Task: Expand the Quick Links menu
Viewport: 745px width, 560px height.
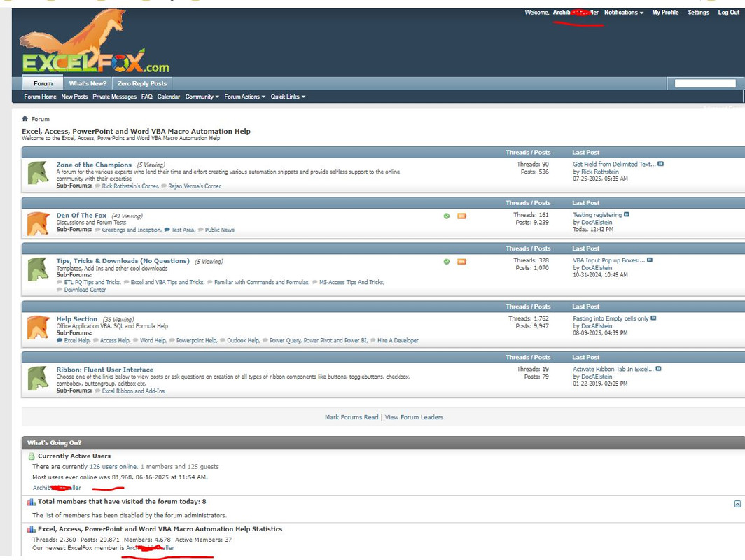Action: (x=288, y=97)
